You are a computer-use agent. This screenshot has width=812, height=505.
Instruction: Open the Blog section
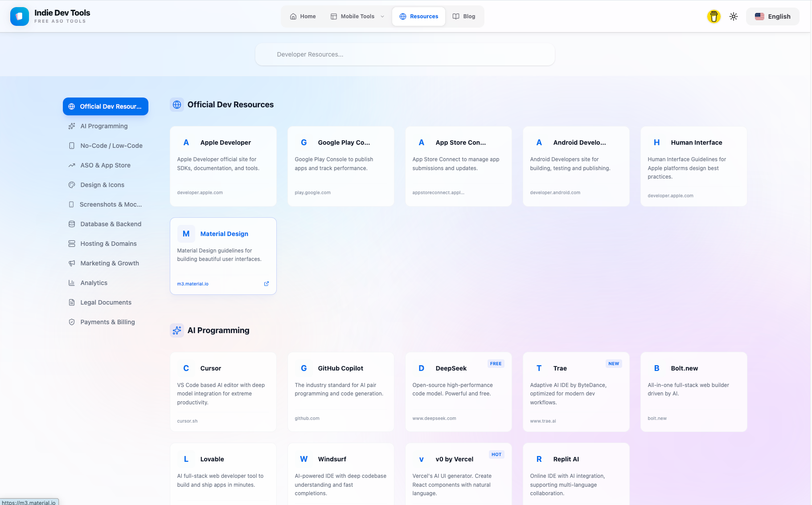(x=463, y=16)
